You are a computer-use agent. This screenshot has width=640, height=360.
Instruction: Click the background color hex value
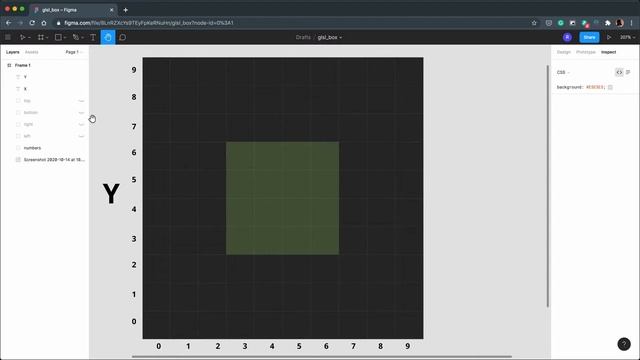[596, 87]
